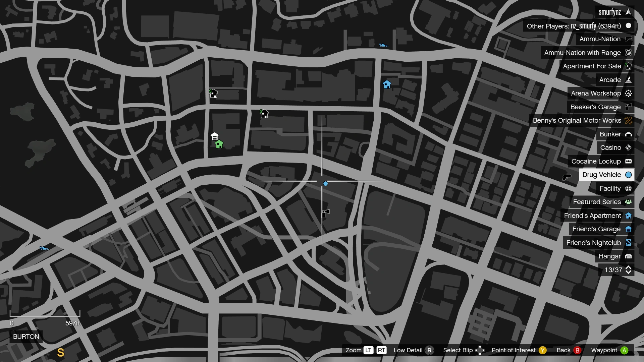
Task: Toggle Low Detail with the R button
Action: point(429,350)
